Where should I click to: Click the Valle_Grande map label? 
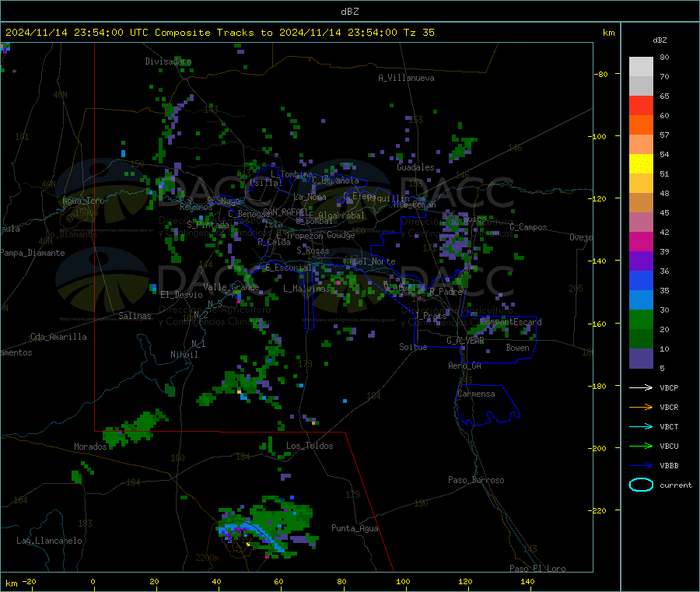231,286
